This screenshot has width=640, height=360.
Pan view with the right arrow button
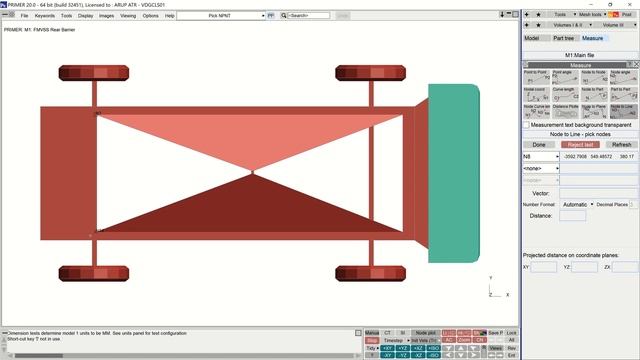click(x=473, y=355)
